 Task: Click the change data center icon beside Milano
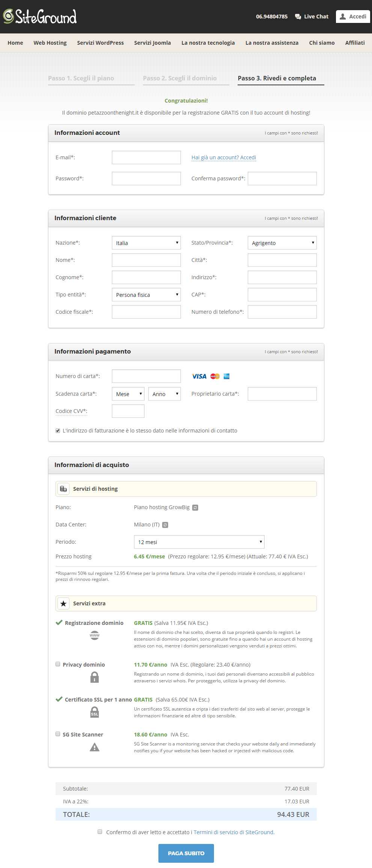coord(165,525)
